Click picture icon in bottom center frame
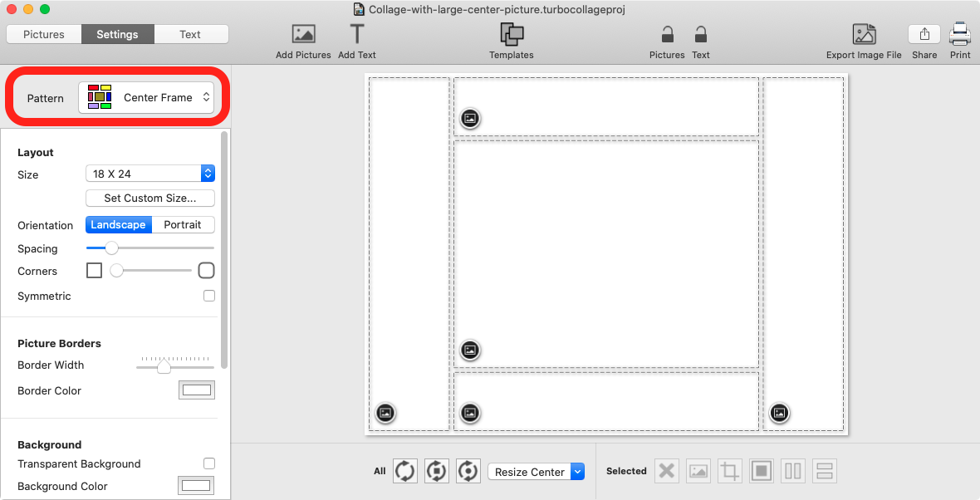980x500 pixels. (x=470, y=413)
